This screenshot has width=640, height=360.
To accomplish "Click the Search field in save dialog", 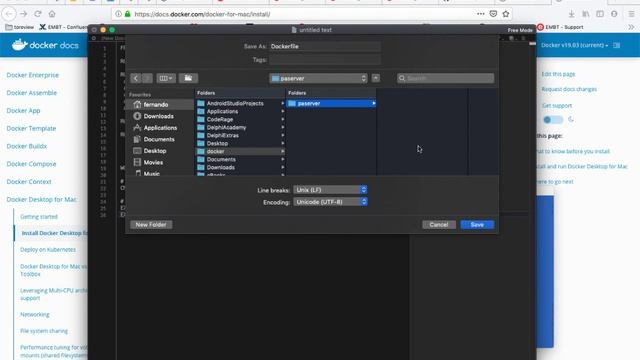I will 445,78.
